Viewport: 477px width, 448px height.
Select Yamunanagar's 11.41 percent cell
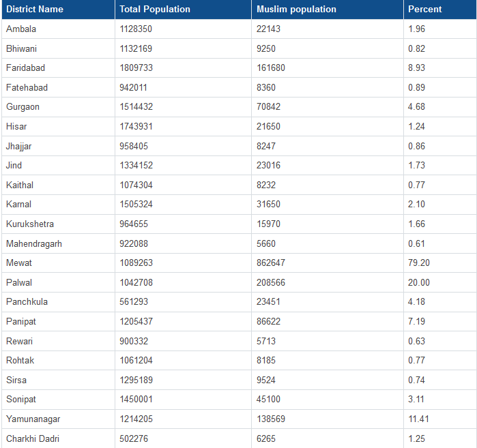coord(418,419)
